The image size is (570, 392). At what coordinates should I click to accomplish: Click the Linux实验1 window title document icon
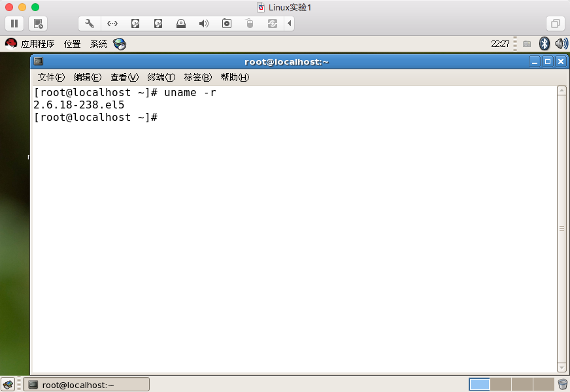pos(261,7)
